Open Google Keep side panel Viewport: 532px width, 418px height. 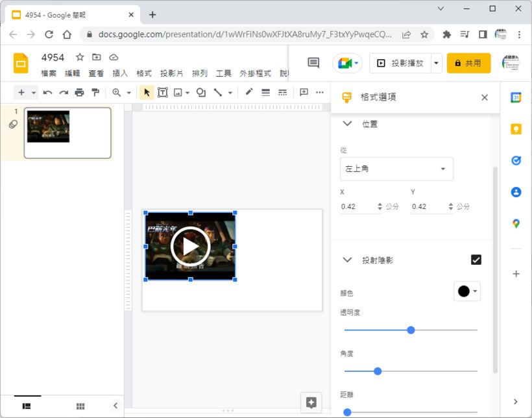click(516, 129)
